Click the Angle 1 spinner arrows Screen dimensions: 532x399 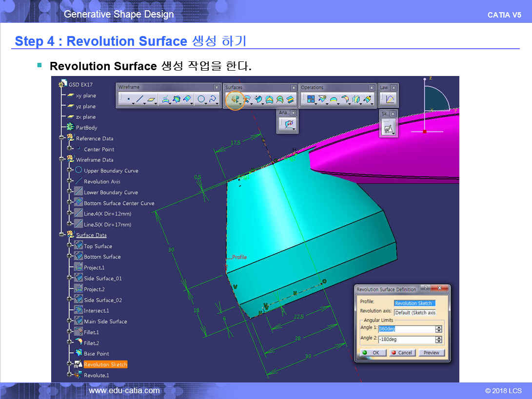pos(438,329)
